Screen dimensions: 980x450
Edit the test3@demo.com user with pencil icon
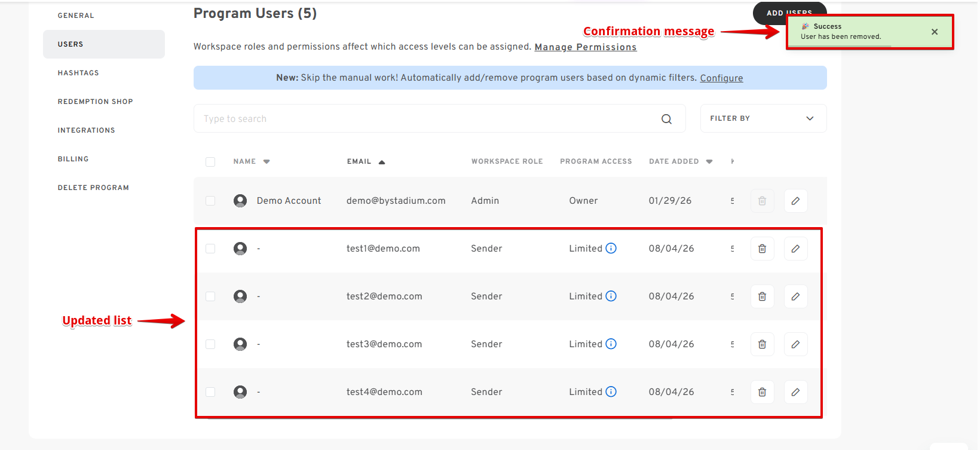click(x=796, y=344)
